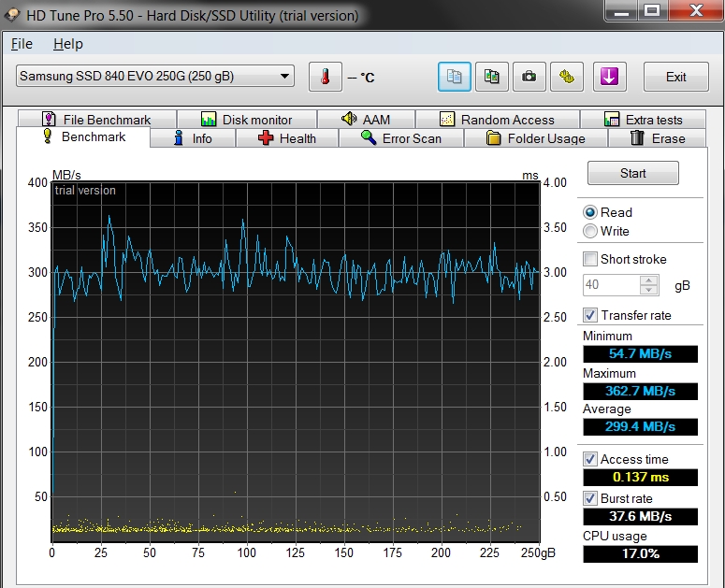
Task: Increase short stroke gB value with up arrow
Action: coord(649,280)
